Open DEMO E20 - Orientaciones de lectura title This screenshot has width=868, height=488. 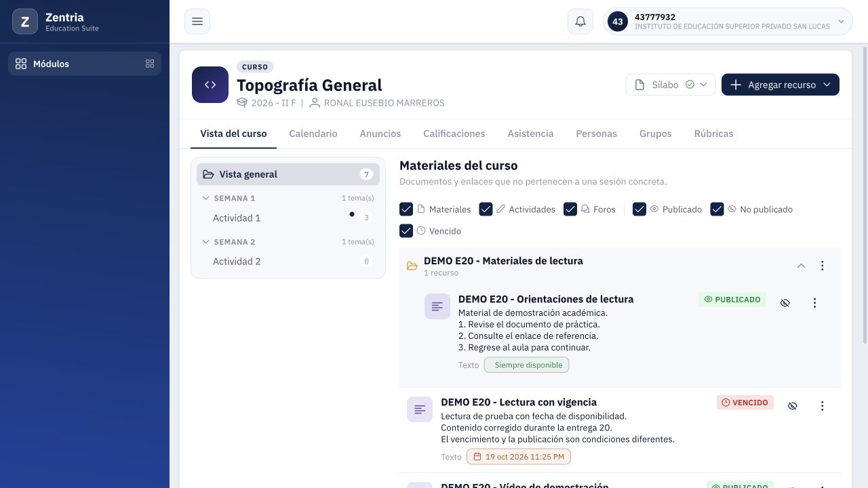coord(546,299)
